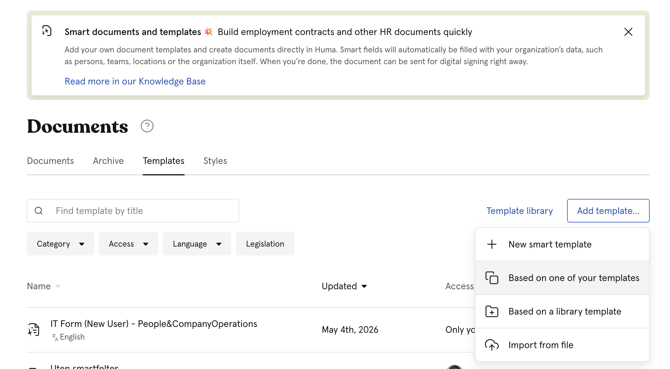Click the Access column header
Screen dimensions: 670x369
pos(459,286)
